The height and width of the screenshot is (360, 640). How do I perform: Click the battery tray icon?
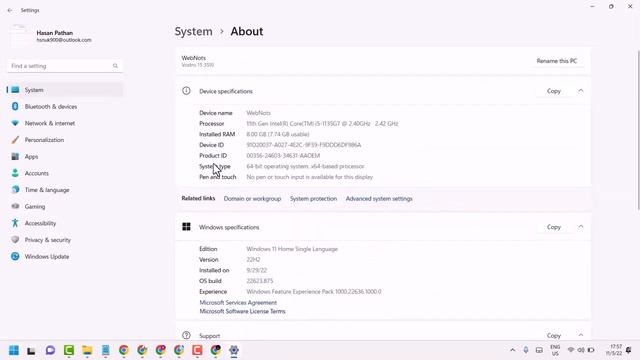tap(591, 350)
